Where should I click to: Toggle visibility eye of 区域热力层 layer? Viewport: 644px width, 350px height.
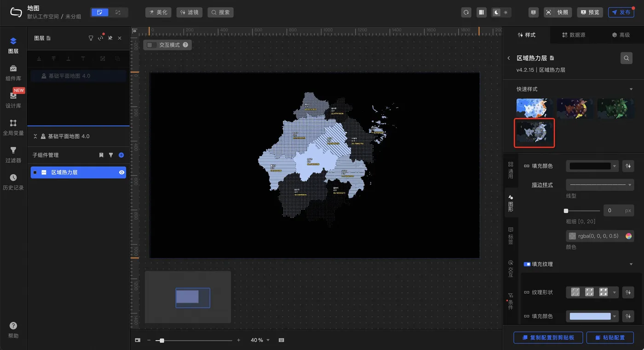pos(121,172)
